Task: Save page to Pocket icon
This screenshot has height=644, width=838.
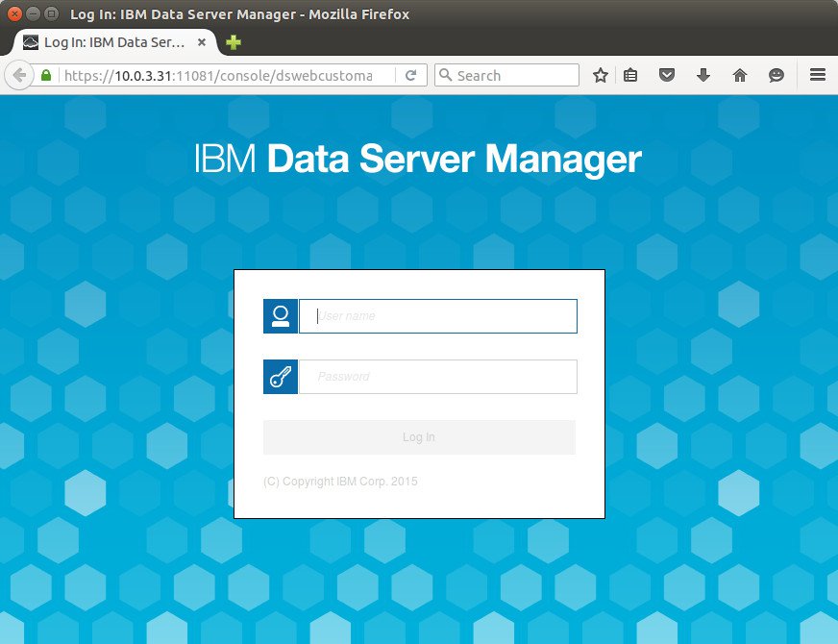Action: point(666,75)
